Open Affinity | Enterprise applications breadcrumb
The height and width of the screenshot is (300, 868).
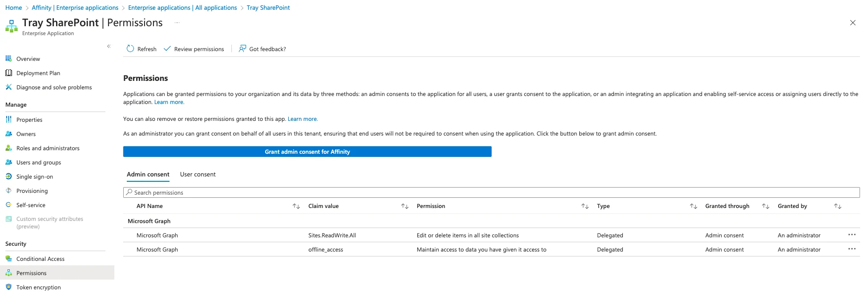(x=75, y=8)
